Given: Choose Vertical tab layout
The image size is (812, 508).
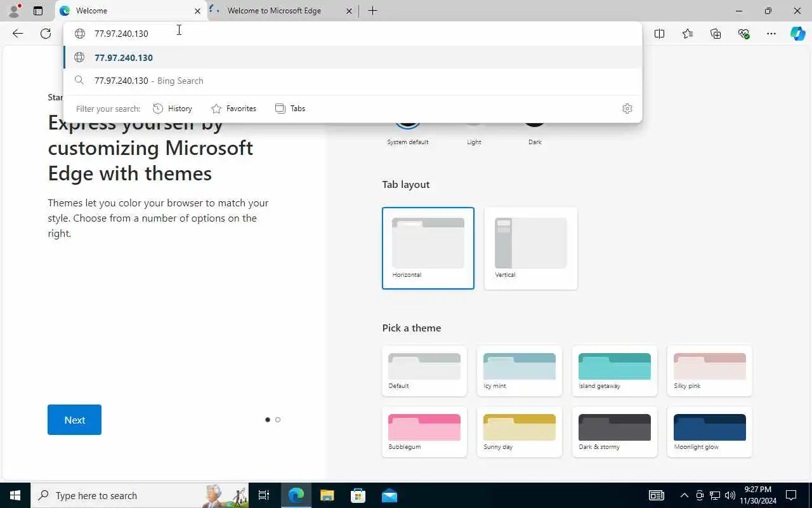Looking at the screenshot, I should click(531, 248).
